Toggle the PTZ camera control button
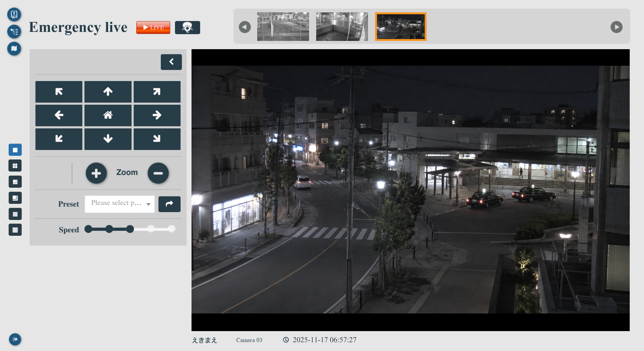Image resolution: width=644 pixels, height=351 pixels. tap(187, 27)
